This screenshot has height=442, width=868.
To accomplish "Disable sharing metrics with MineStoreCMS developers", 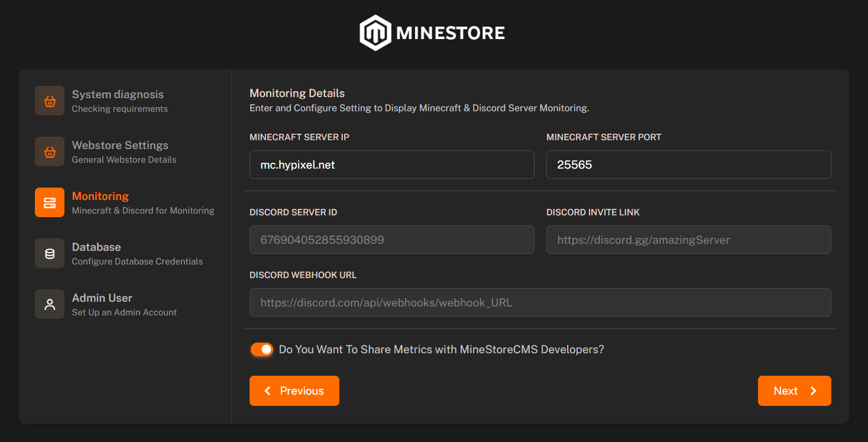I will pyautogui.click(x=261, y=349).
